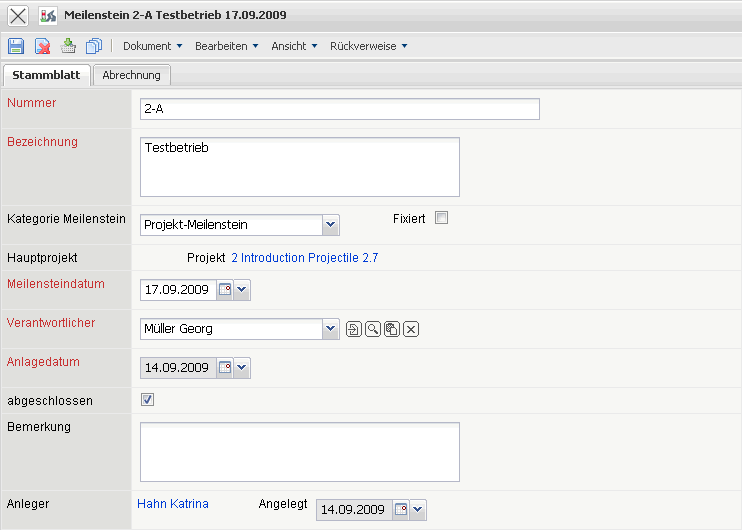Viewport: 742px width, 530px height.
Task: Enable the Fixiert checkbox
Action: (441, 218)
